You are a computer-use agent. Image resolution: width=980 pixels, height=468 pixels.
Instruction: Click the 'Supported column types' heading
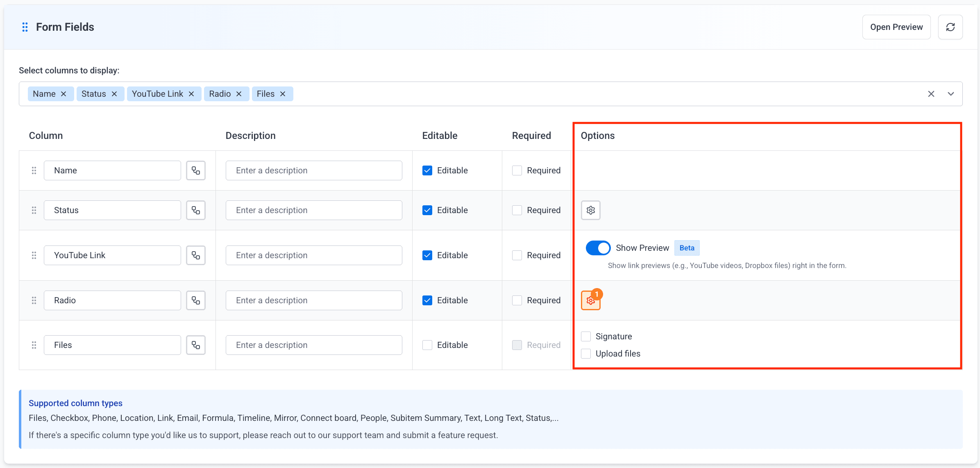pyautogui.click(x=75, y=403)
